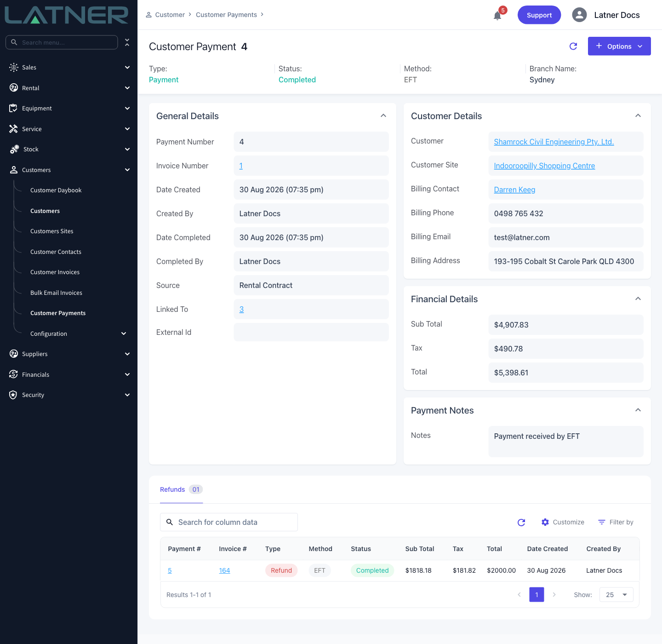
Task: Open invoice 164 link in refunds table
Action: [224, 570]
